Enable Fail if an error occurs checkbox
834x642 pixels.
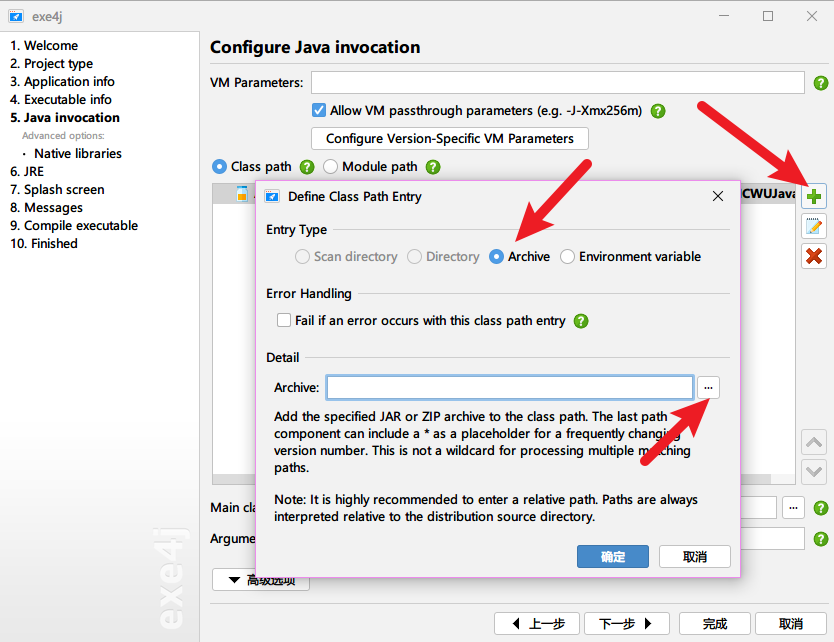(x=283, y=321)
